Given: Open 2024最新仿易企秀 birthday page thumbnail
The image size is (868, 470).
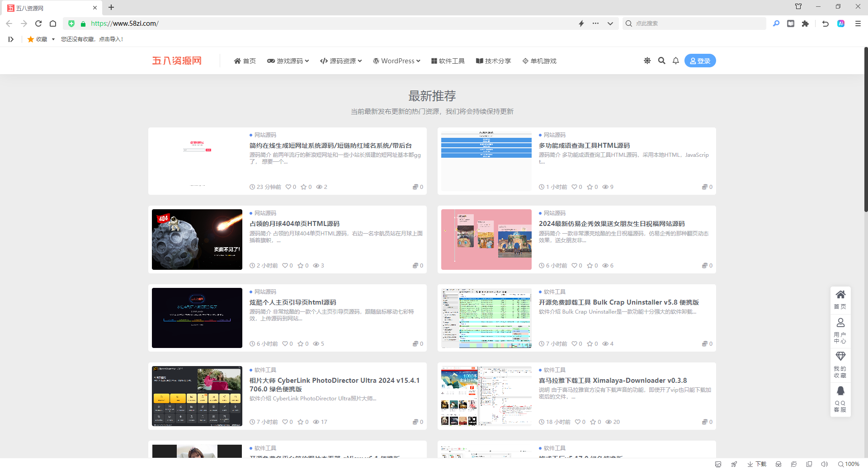Looking at the screenshot, I should coord(486,240).
